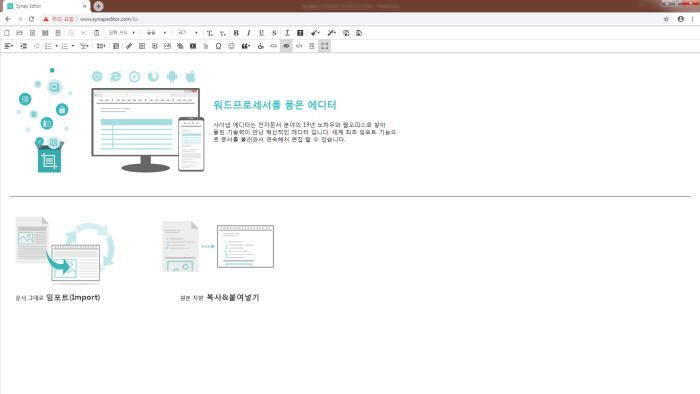Close the Synap Editor tab
Image resolution: width=700 pixels, height=394 pixels.
tap(84, 6)
